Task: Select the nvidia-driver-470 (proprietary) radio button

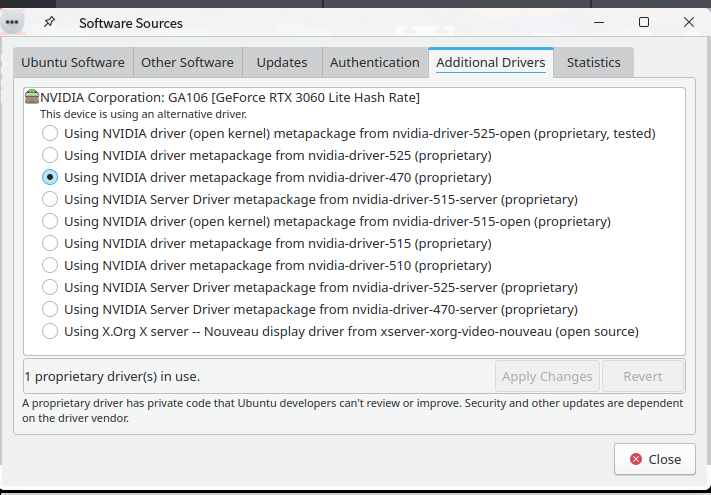Action: click(x=50, y=177)
